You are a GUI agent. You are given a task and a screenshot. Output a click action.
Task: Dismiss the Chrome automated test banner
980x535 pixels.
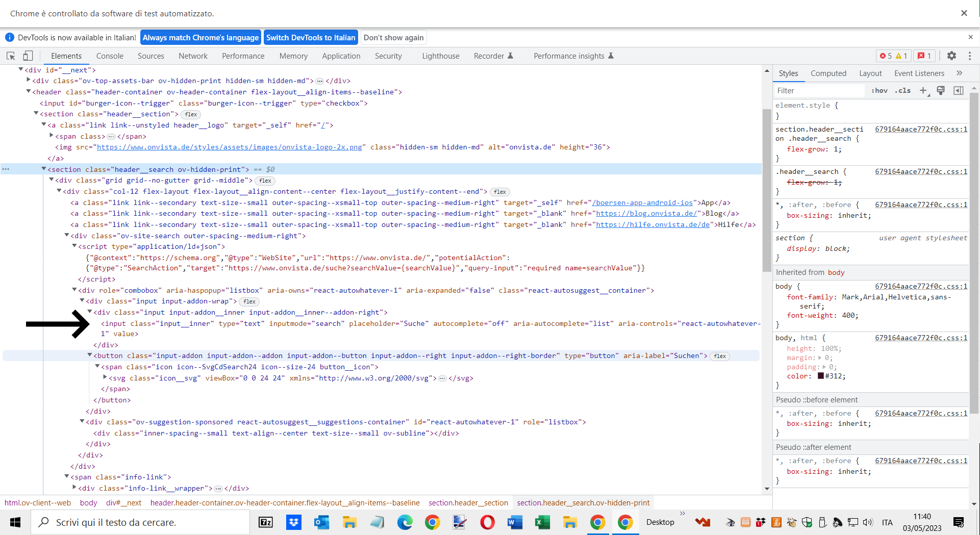[964, 13]
